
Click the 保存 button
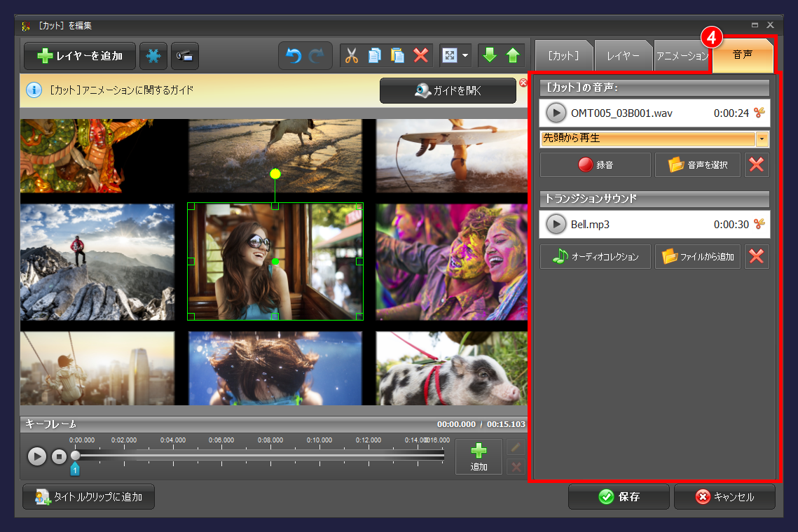pyautogui.click(x=619, y=497)
